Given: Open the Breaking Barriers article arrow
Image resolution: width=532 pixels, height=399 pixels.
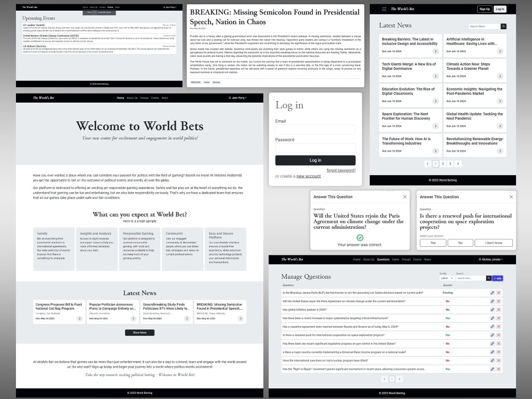Looking at the screenshot, I should click(436, 51).
